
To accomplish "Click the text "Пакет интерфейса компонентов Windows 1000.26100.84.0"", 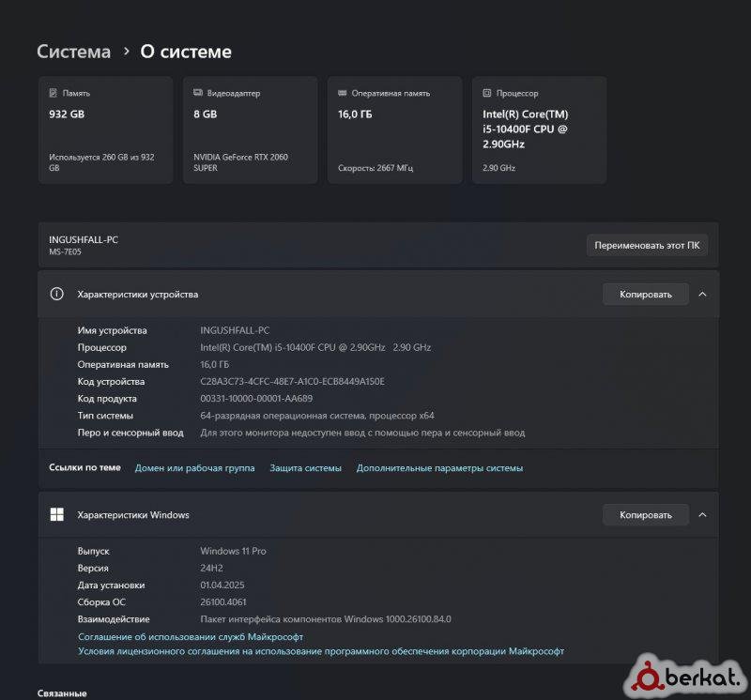I will point(326,619).
